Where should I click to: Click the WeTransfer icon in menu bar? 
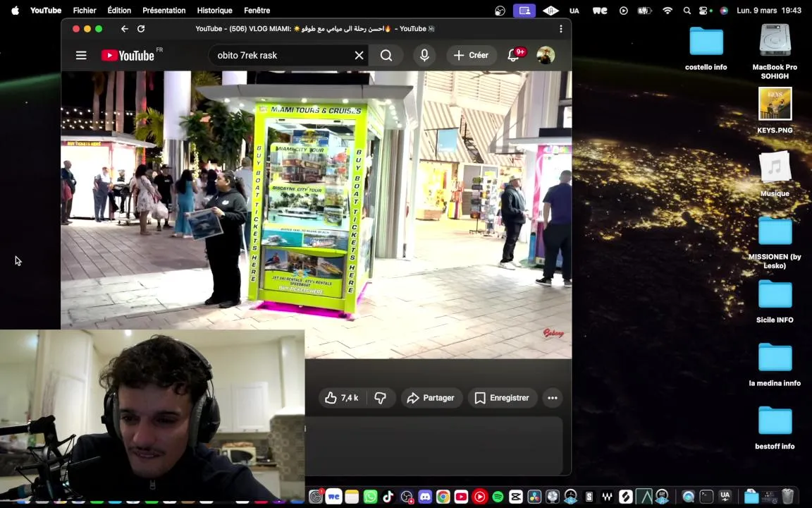coord(600,11)
